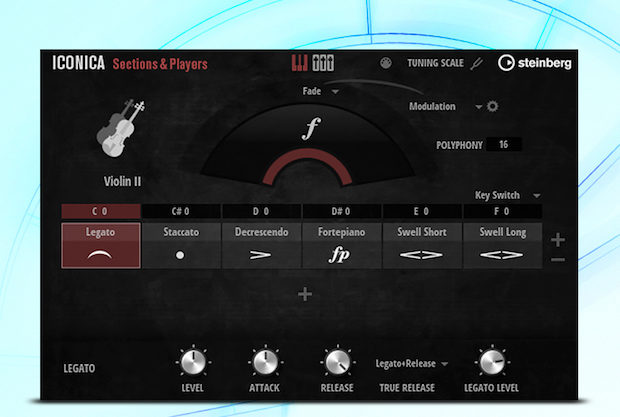Click the POLYPHONY label
Screen dimensions: 620x417
[459, 145]
